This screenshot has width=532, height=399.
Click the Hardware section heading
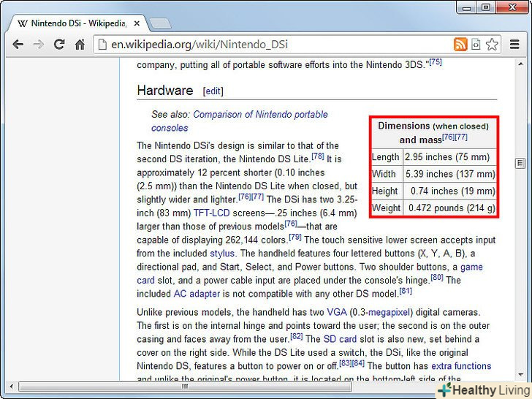(165, 91)
